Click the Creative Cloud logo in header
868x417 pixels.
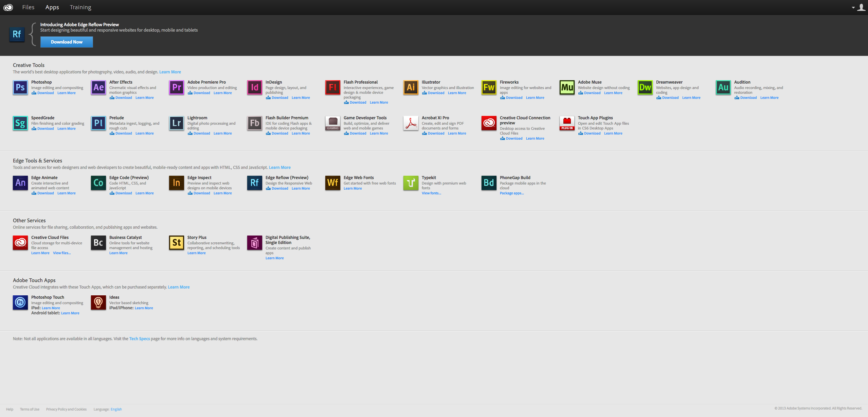(8, 7)
